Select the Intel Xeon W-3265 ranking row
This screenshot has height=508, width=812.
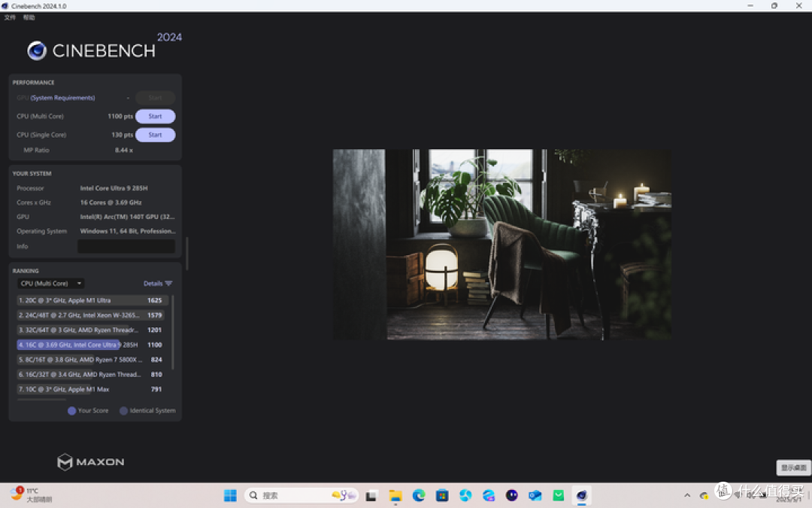point(91,315)
